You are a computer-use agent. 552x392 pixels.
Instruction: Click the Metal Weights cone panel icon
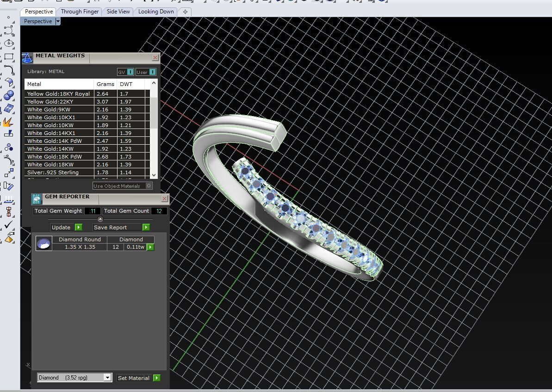coord(27,58)
